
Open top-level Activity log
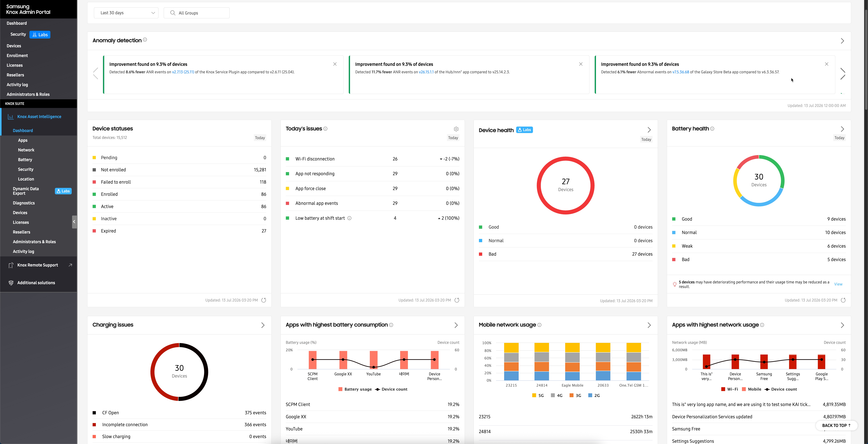click(17, 85)
